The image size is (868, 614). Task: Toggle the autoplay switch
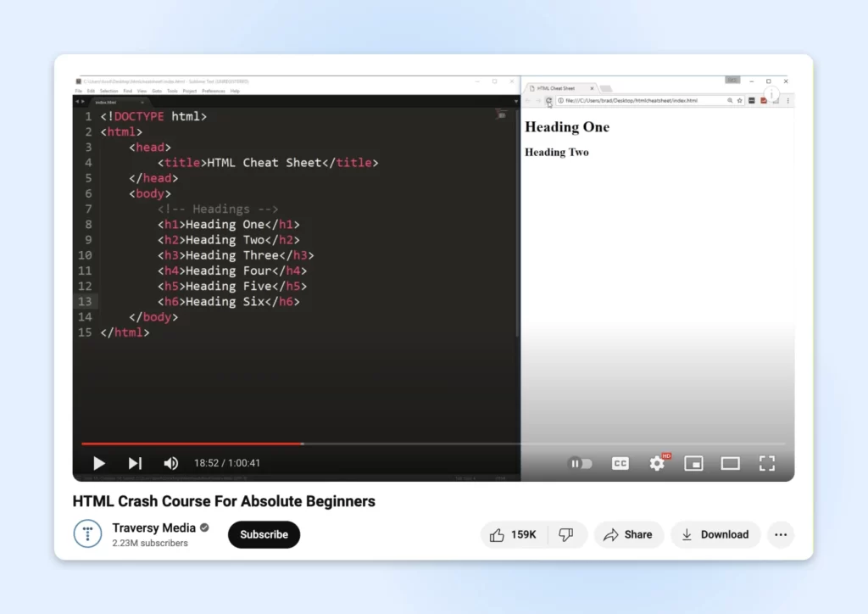coord(580,463)
